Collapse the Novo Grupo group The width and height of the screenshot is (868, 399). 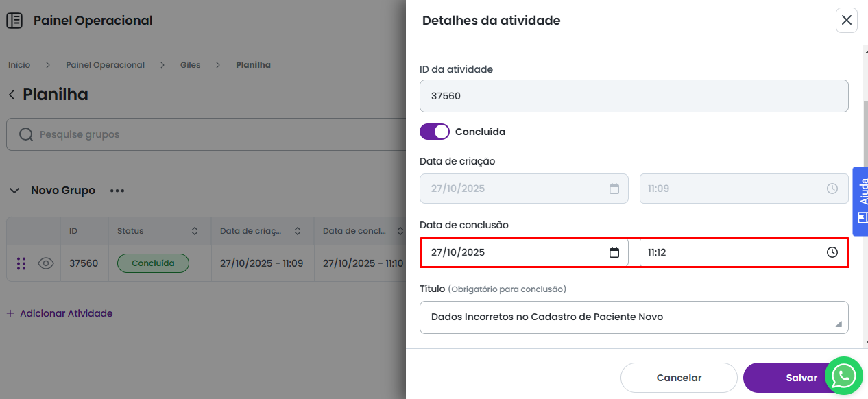(14, 191)
